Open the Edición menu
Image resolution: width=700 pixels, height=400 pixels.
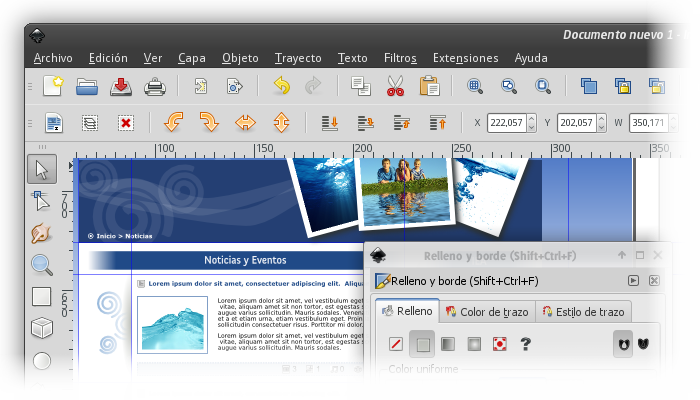coord(108,58)
